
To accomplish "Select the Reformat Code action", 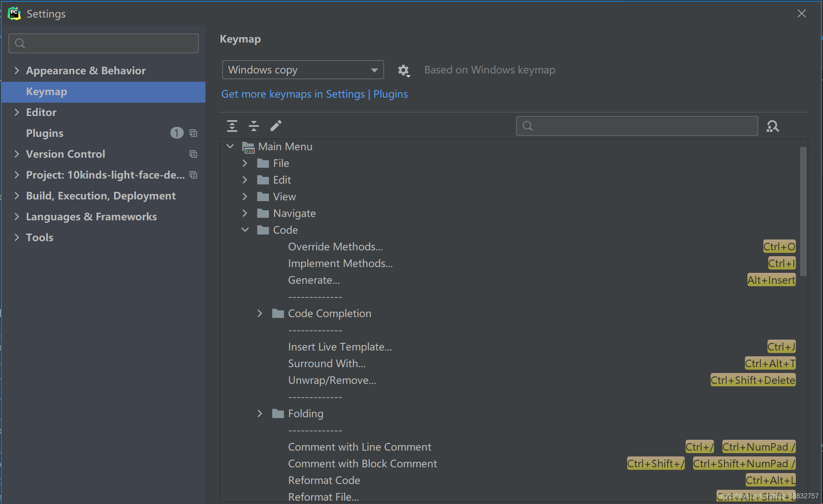I will pyautogui.click(x=324, y=480).
